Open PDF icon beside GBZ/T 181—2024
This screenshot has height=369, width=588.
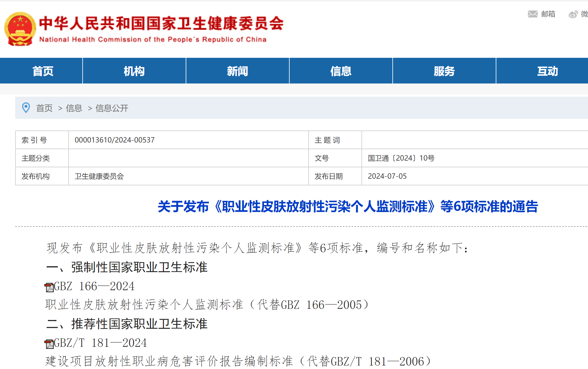[49, 344]
